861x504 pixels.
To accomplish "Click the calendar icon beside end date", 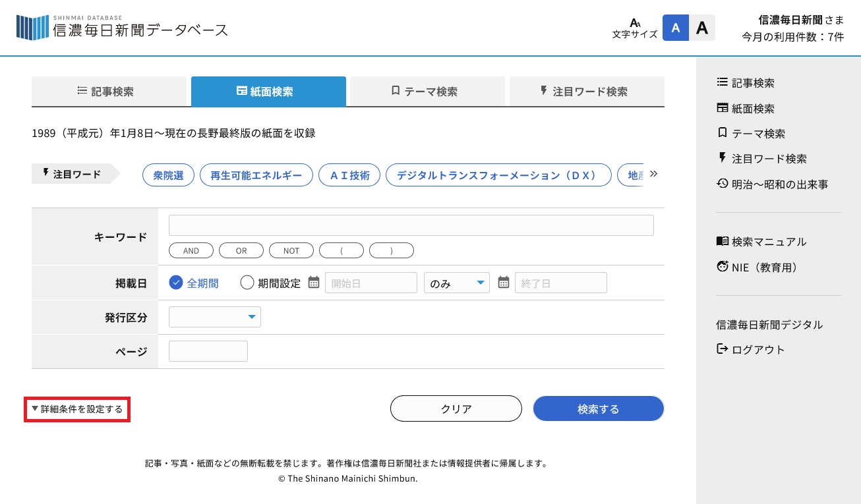I will [x=504, y=283].
